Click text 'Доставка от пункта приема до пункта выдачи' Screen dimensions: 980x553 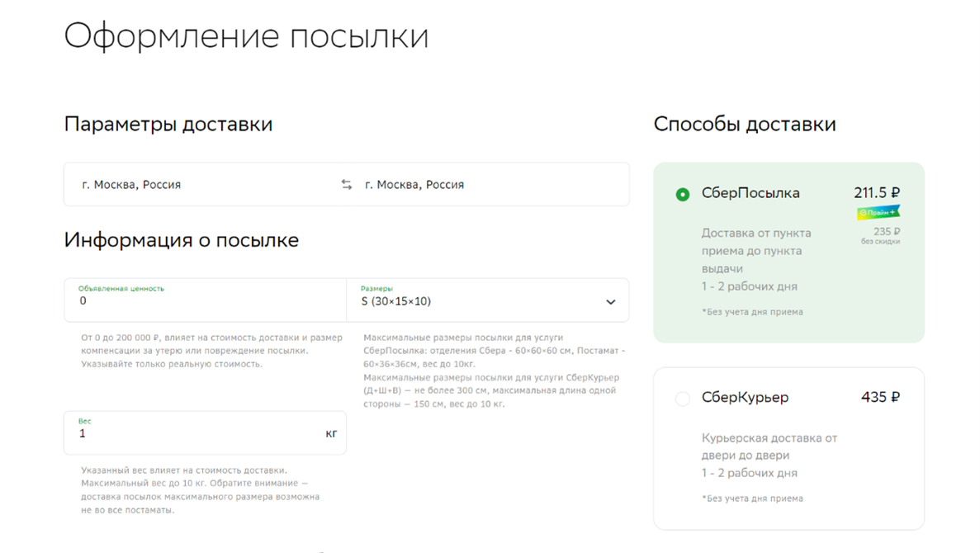click(756, 251)
